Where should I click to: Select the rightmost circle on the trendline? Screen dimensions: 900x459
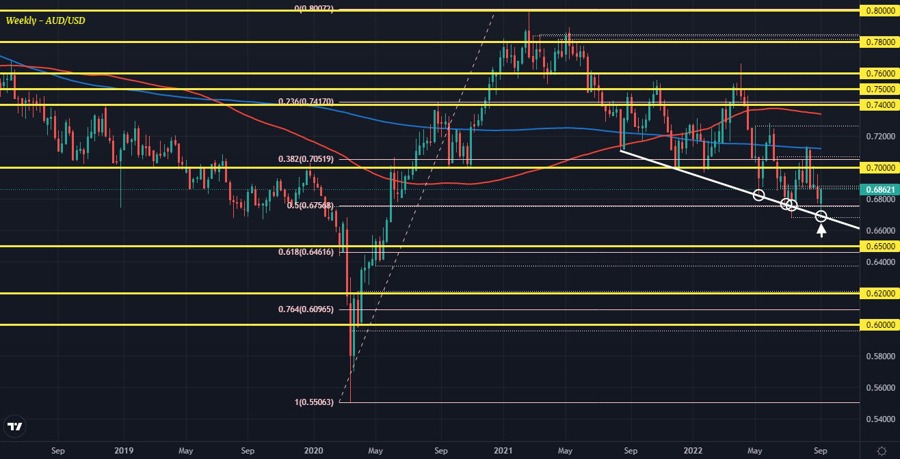click(x=822, y=216)
